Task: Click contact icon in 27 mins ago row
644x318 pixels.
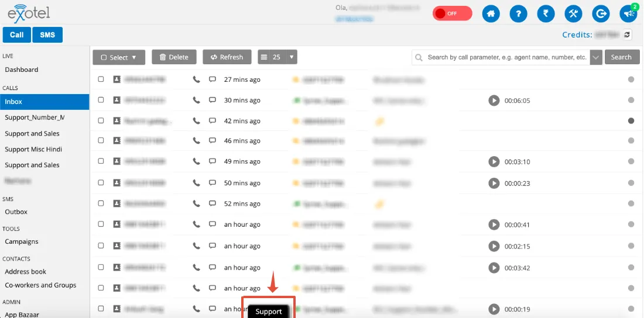Action: (117, 79)
